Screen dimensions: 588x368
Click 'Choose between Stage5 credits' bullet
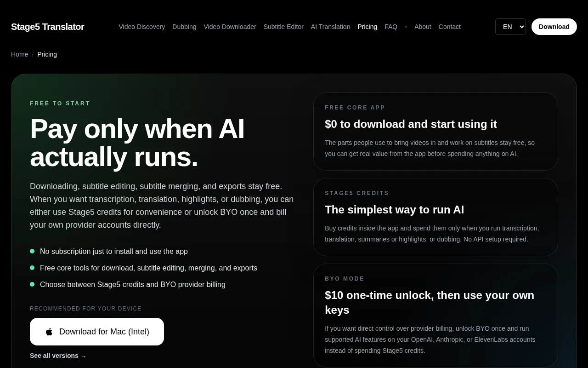[x=133, y=285]
